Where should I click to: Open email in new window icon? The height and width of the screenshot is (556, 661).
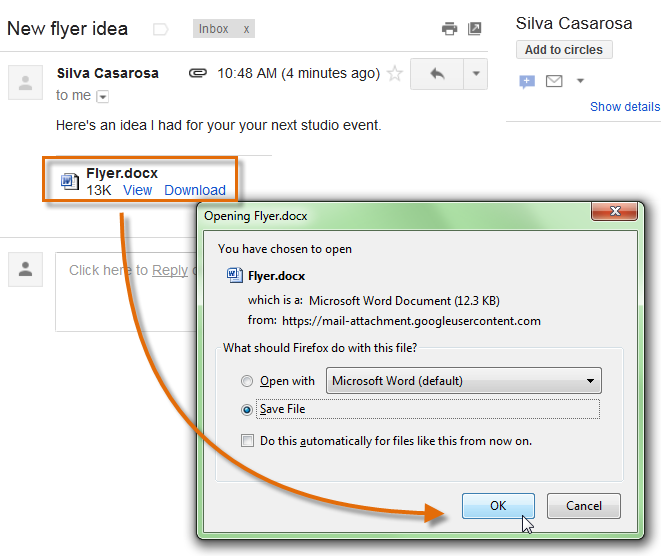[475, 29]
